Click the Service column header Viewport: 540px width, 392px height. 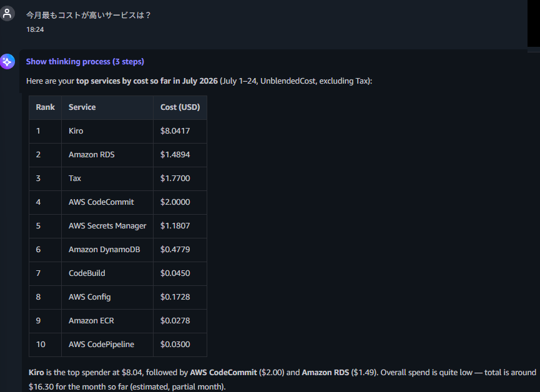107,107
